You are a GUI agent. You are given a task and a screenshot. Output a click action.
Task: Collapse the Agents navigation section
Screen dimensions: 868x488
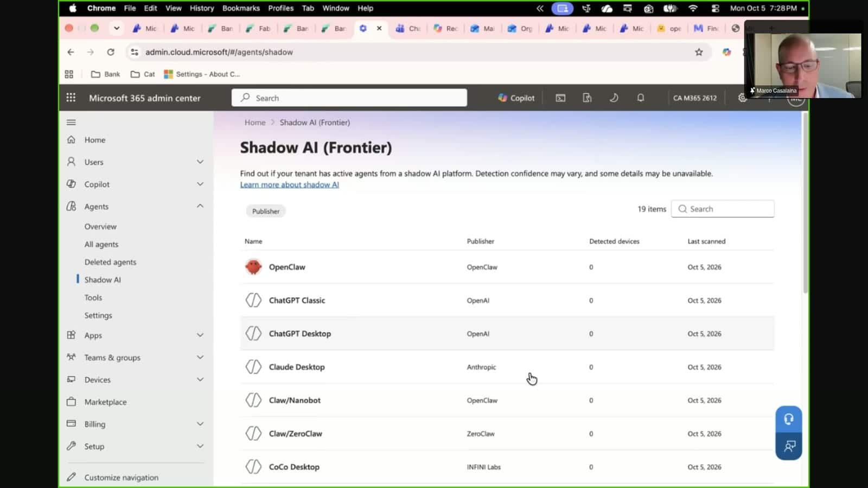tap(200, 206)
